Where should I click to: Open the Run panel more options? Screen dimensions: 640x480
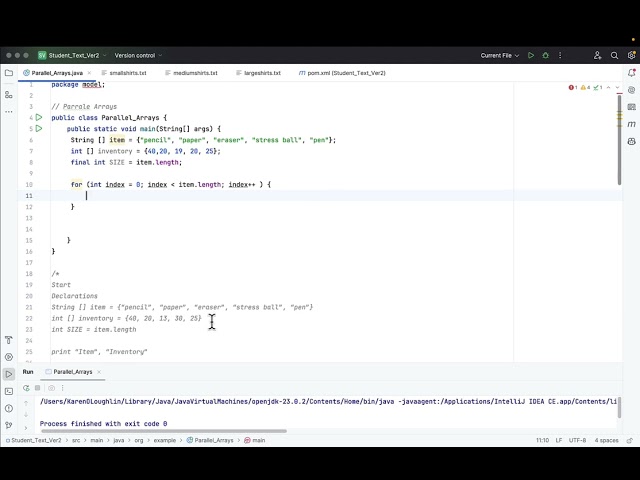coord(62,388)
